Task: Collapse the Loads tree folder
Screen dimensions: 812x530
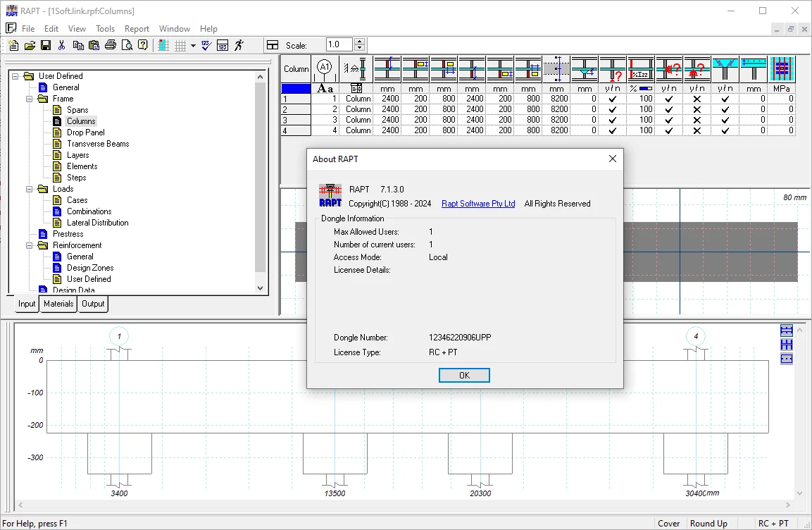Action: point(30,189)
